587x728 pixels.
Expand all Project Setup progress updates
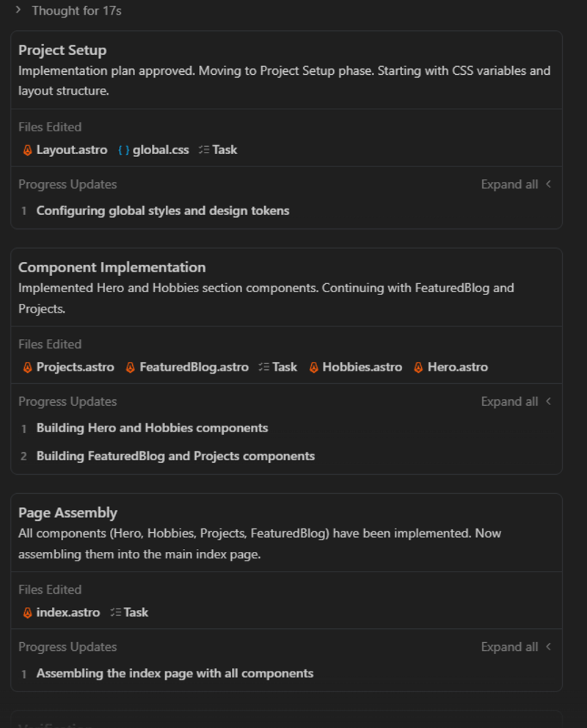[x=515, y=184]
